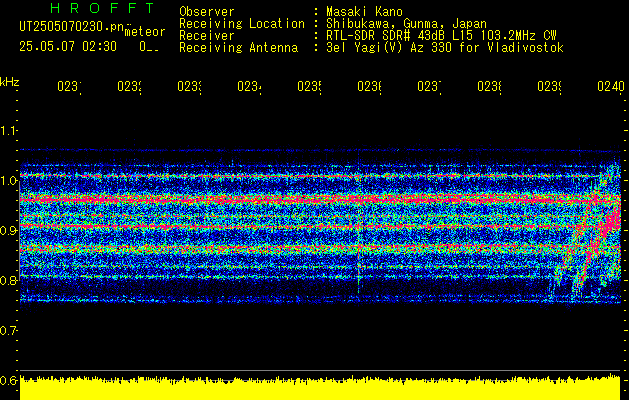Click the 0.6 kHz axis value
Screen dimensions: 629x400
pos(9,380)
